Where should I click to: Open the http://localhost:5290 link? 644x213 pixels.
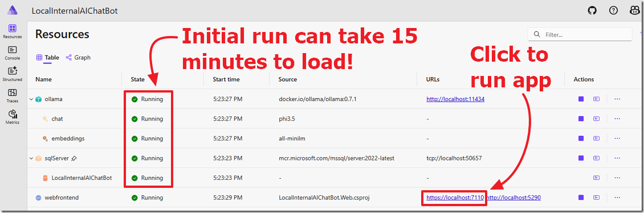[x=513, y=198]
